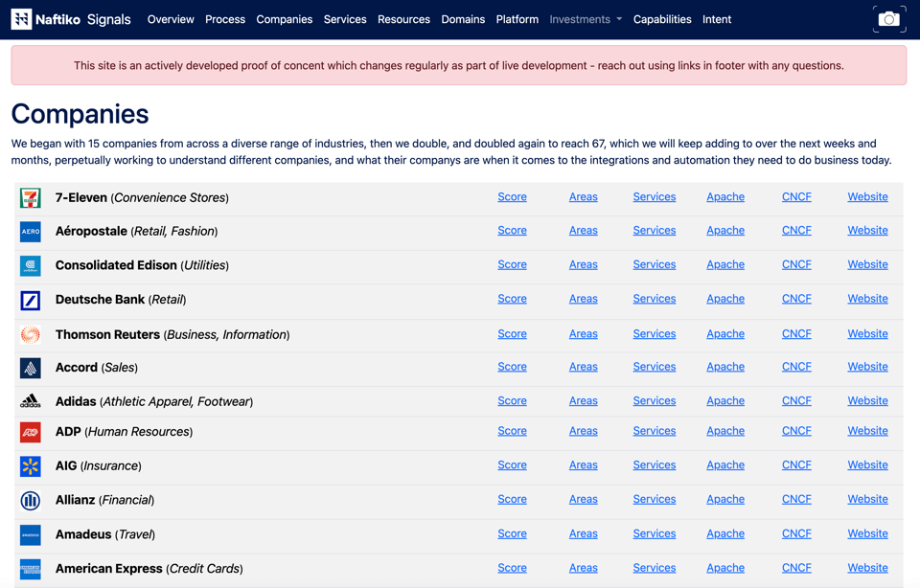Click the Thomson Reuters logo icon

click(31, 334)
